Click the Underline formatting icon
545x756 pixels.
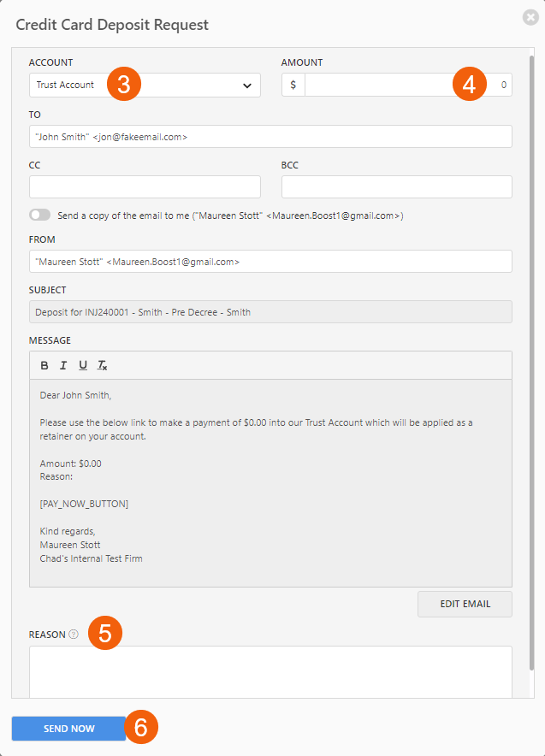[x=83, y=365]
